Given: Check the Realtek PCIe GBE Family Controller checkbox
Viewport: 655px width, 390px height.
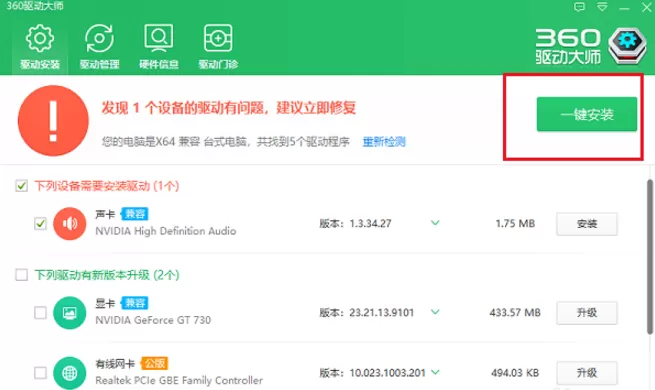Looking at the screenshot, I should click(x=40, y=372).
